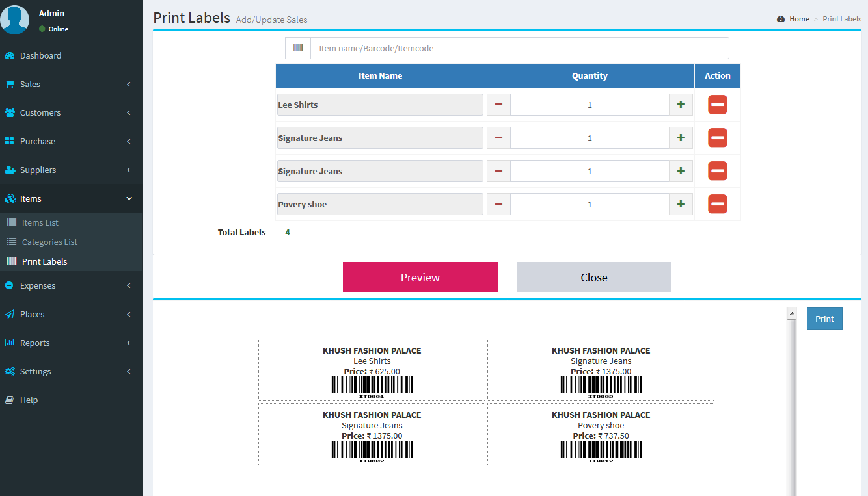Increase the Lee Shirts quantity
Screen dimensions: 868x496
681,105
